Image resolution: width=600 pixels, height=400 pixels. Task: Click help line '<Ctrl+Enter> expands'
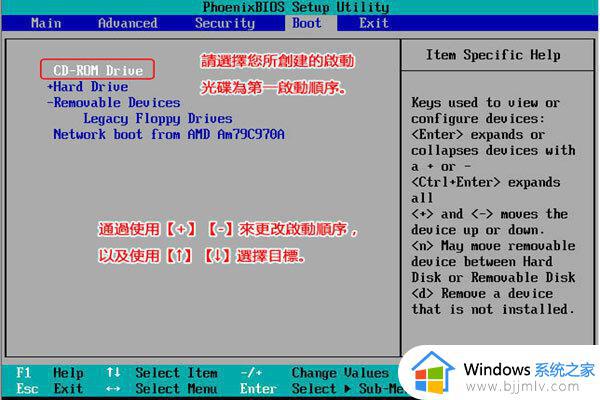[x=486, y=182]
